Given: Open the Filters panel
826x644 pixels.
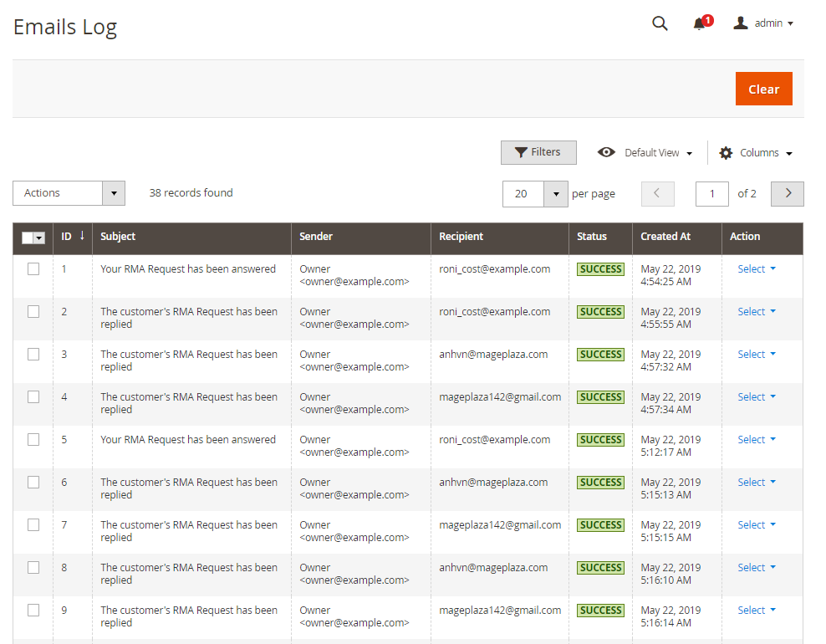Looking at the screenshot, I should 538,152.
